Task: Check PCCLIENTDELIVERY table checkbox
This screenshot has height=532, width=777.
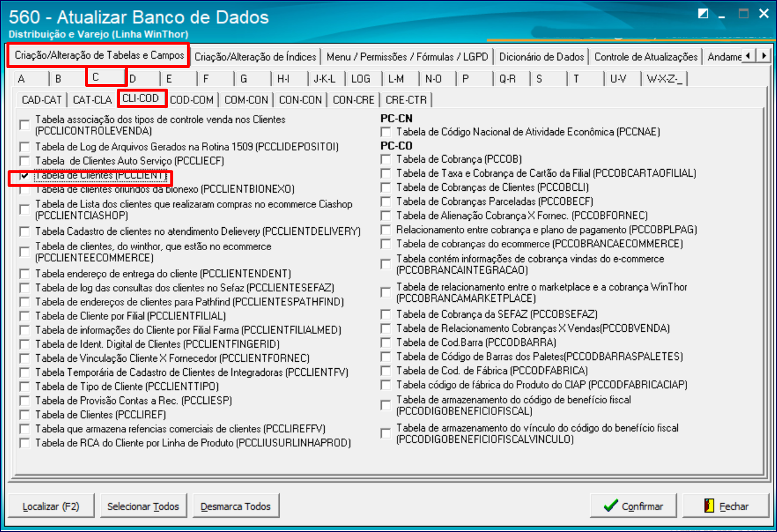Action: click(25, 231)
